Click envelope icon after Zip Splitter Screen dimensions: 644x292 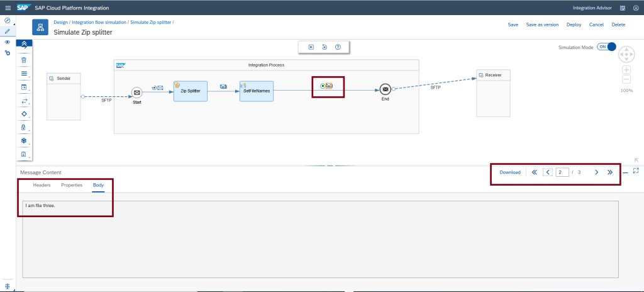(223, 86)
